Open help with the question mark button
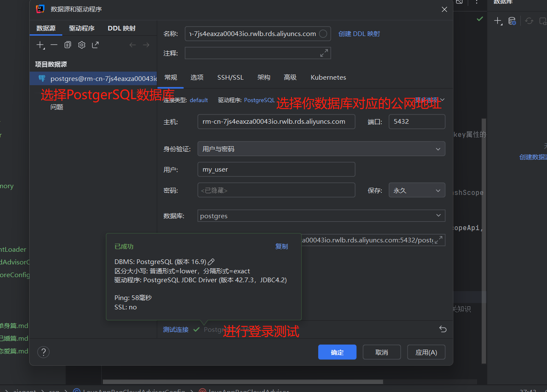547x392 pixels. 43,352
